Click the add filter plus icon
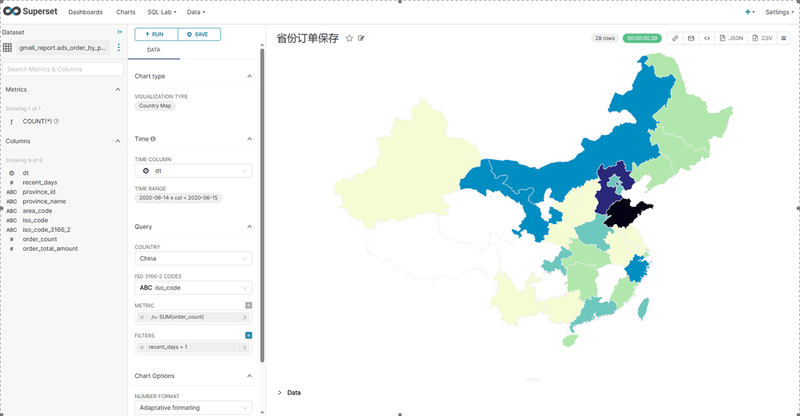 (248, 335)
